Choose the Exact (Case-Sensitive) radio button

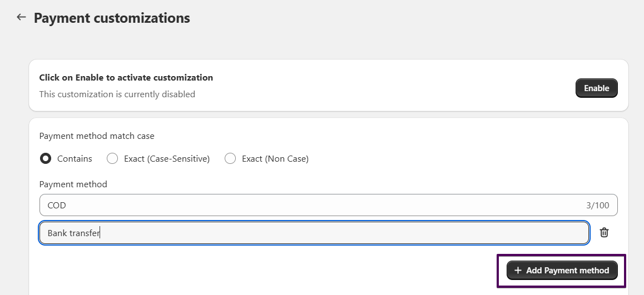coord(112,159)
